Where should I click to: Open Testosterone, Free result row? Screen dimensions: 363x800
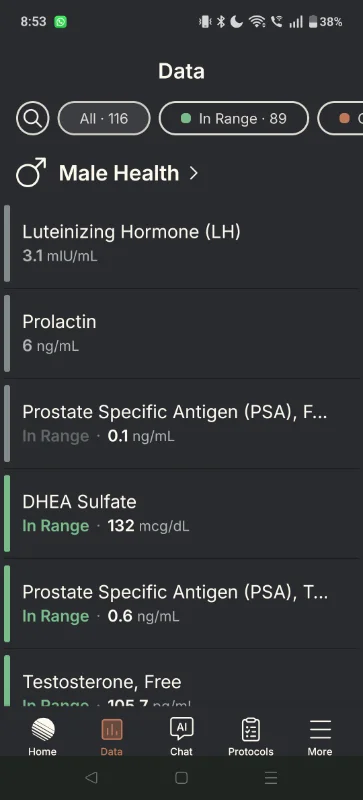(x=181, y=679)
